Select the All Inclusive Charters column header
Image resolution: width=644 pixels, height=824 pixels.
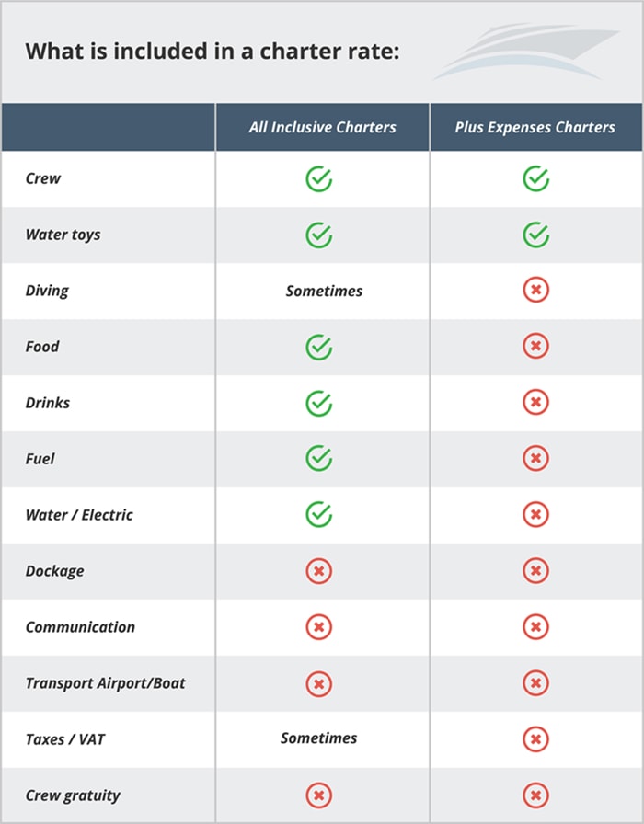[x=322, y=127]
